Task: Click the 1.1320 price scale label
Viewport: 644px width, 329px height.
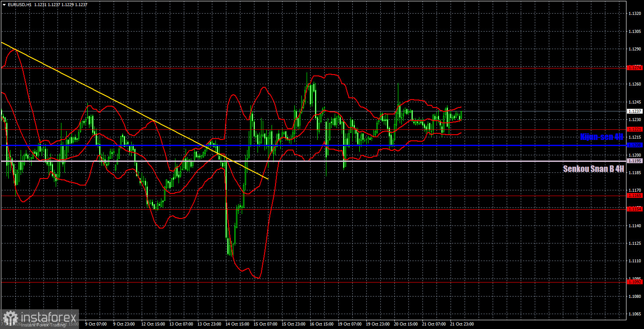Action: (634, 13)
